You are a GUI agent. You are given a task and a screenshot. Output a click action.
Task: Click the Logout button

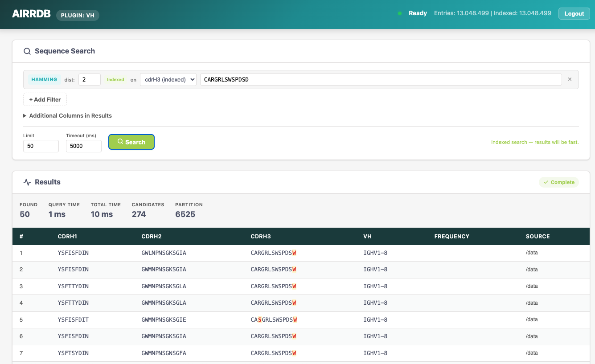pos(574,13)
